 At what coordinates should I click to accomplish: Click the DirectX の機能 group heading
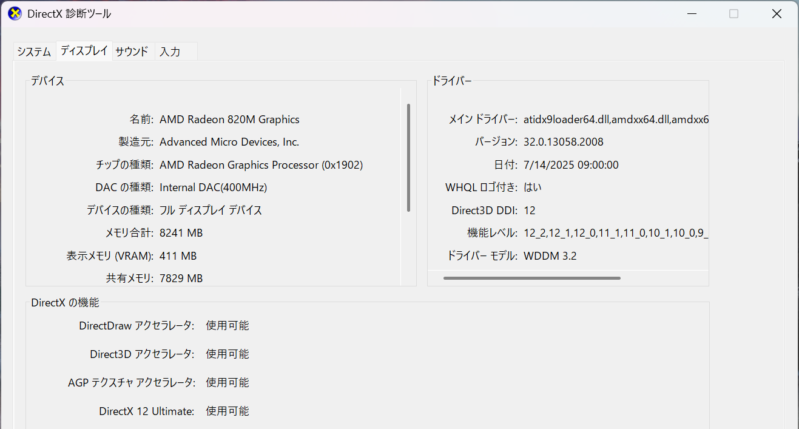click(x=65, y=303)
